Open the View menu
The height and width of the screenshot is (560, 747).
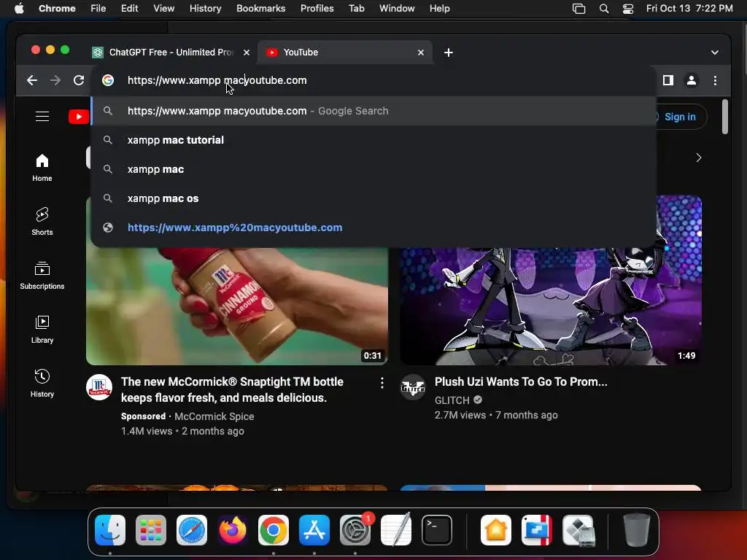(163, 9)
